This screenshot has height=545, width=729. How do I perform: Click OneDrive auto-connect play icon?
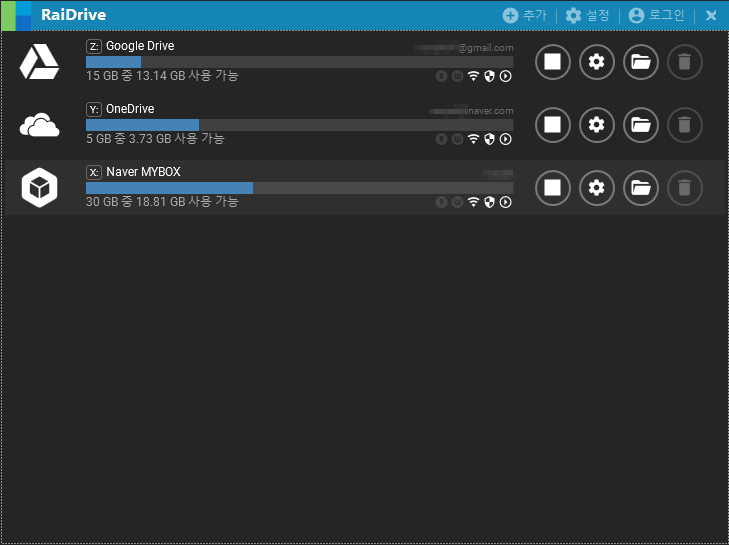click(x=505, y=139)
